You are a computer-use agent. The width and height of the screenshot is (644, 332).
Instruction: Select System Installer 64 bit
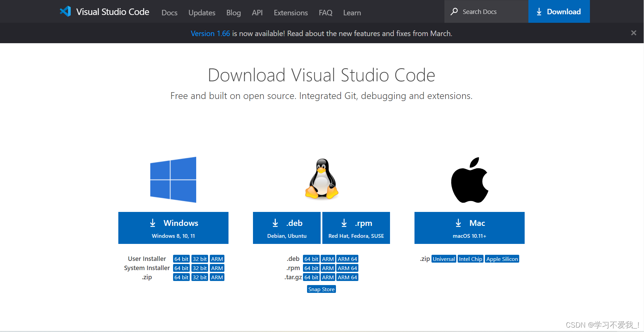point(181,268)
